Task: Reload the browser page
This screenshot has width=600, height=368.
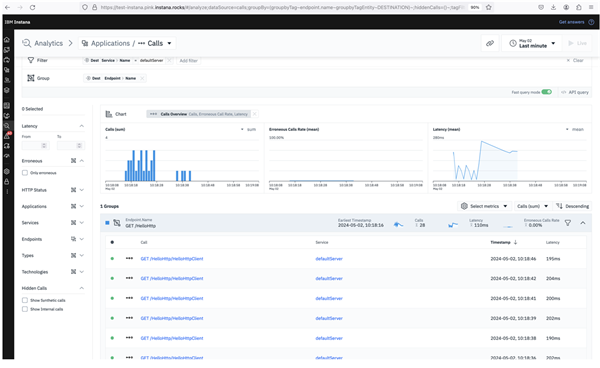Action: [33, 7]
